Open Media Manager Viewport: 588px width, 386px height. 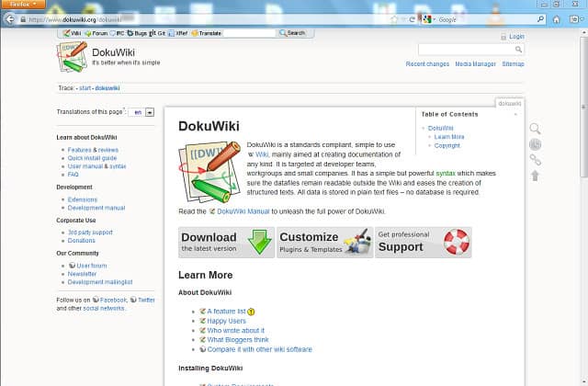pyautogui.click(x=475, y=64)
